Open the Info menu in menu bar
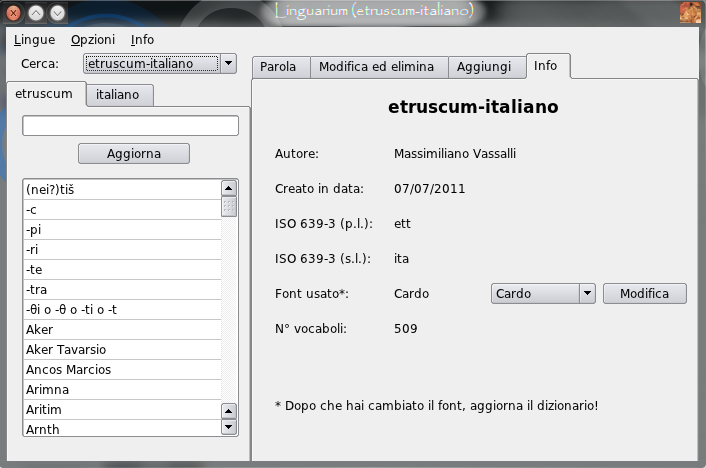 click(x=142, y=40)
